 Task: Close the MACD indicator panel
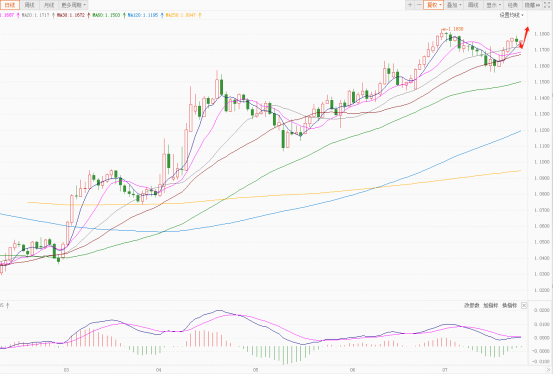(x=524, y=305)
